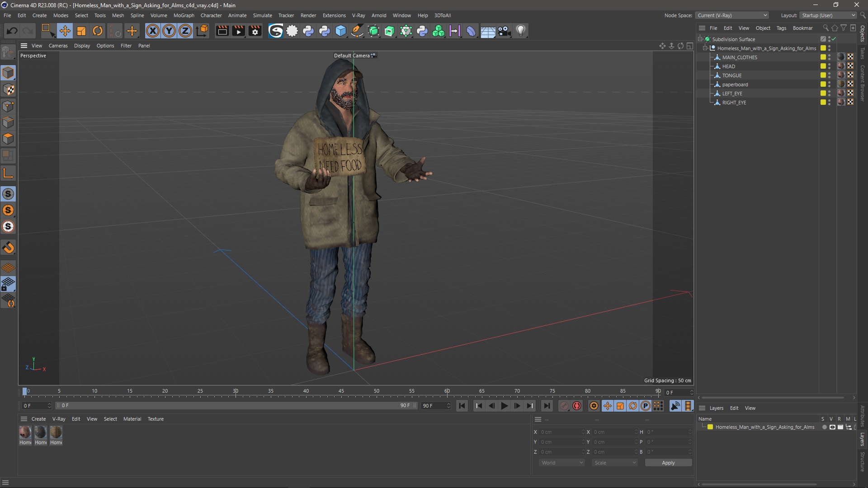Click the Spline Pen icon
This screenshot has width=868, height=488.
click(357, 31)
